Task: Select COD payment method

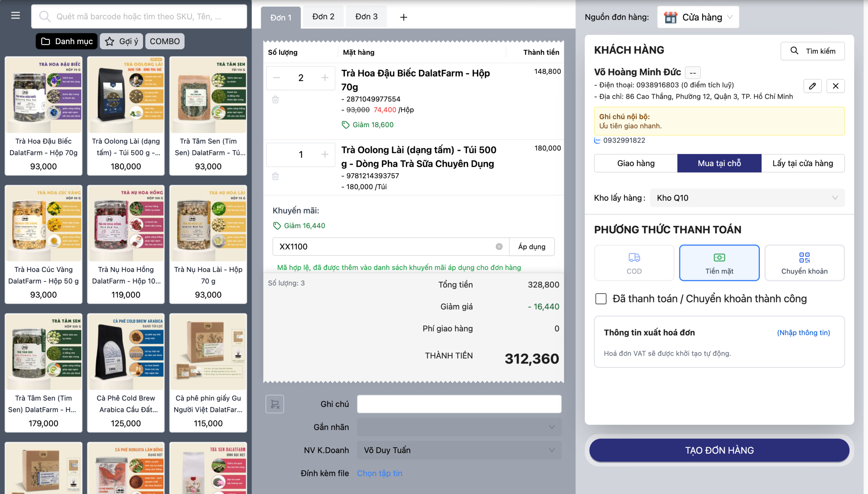Action: click(634, 263)
